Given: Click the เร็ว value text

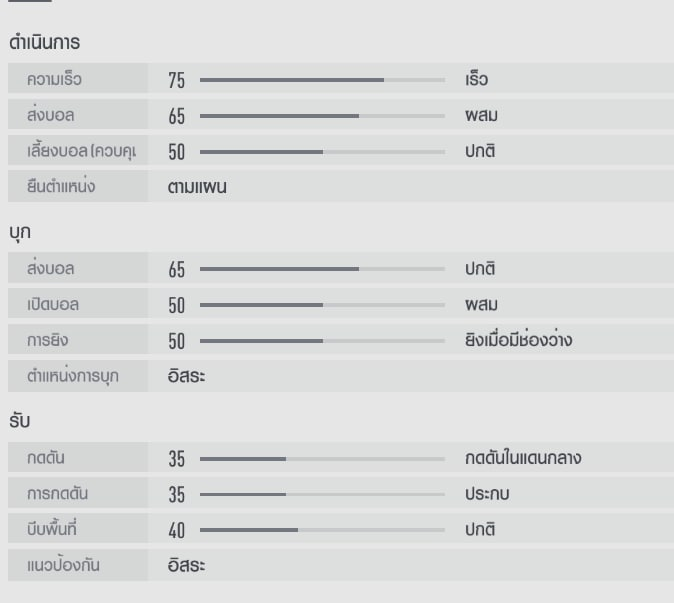Looking at the screenshot, I should [476, 79].
